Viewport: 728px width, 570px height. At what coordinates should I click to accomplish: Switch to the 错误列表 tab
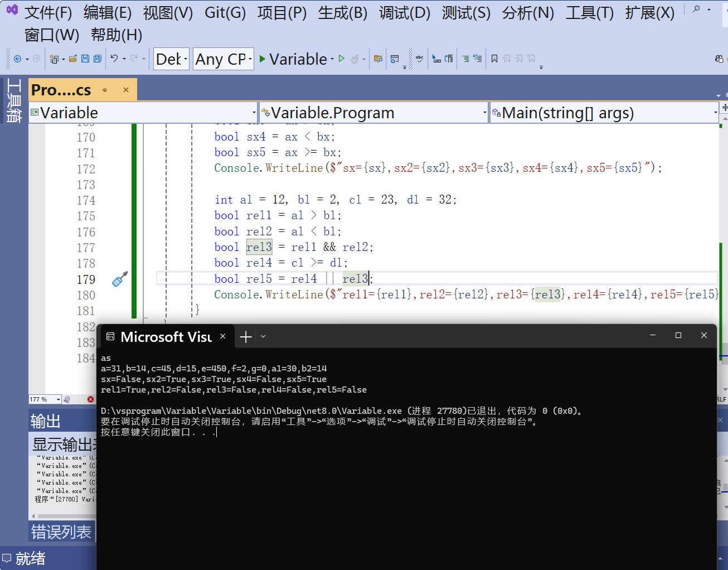61,532
